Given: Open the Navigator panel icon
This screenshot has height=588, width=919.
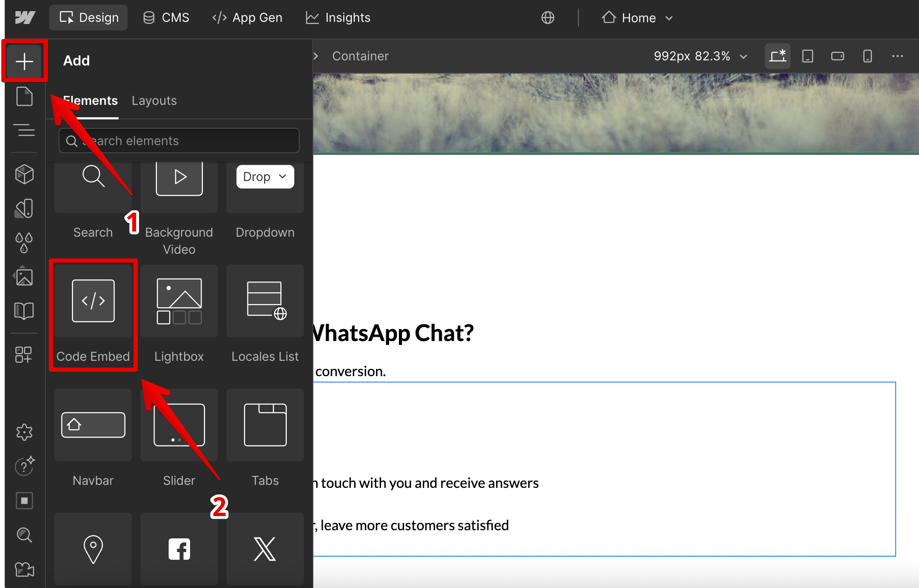Looking at the screenshot, I should 24,130.
